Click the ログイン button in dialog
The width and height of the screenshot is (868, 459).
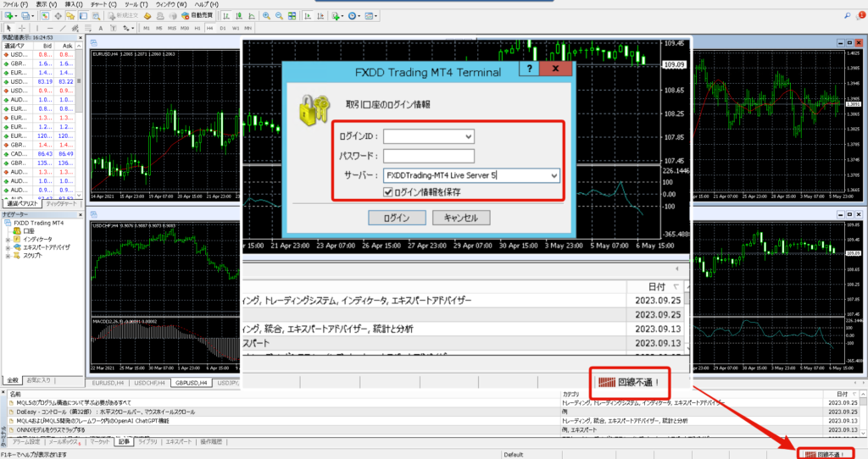click(x=397, y=218)
